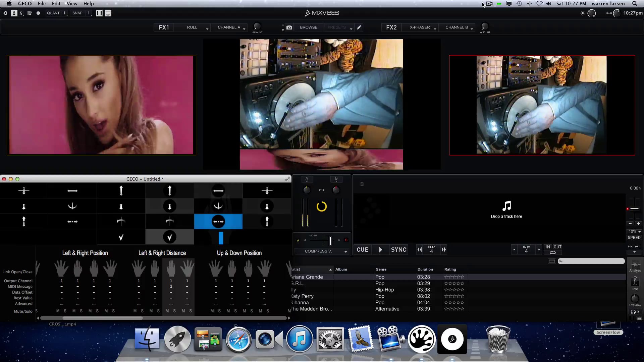Open the X-PHASER effect dropdown on FX2
Viewport: 644px width, 362px height.
[x=421, y=27]
